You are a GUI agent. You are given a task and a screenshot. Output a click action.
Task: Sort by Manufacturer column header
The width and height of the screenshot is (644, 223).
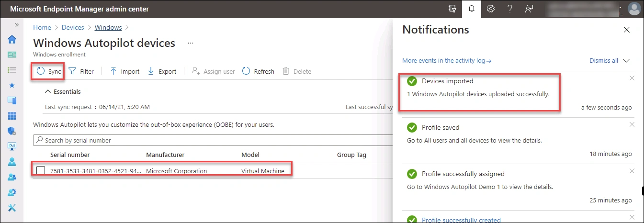point(165,155)
